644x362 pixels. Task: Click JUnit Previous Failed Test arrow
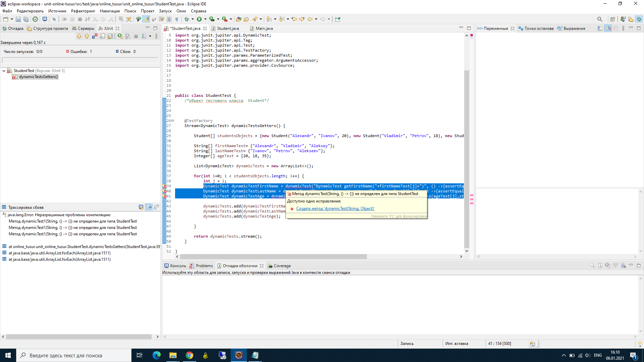pyautogui.click(x=87, y=36)
